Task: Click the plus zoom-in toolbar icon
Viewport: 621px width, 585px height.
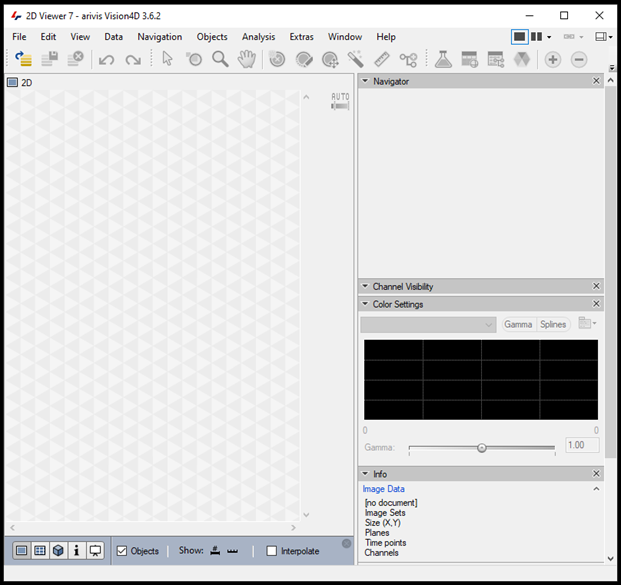Action: click(553, 60)
